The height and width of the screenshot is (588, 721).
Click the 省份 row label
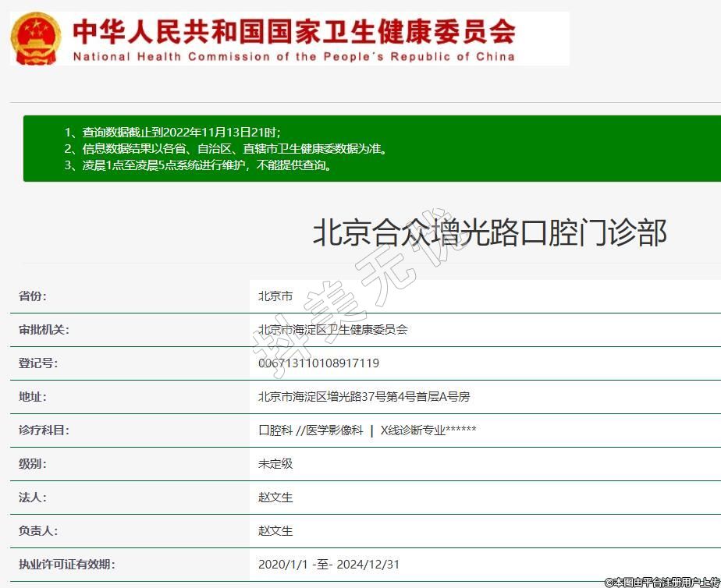[33, 296]
